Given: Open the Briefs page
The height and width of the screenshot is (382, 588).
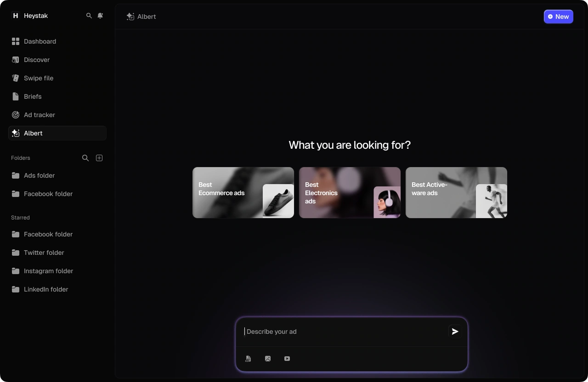Looking at the screenshot, I should (57, 96).
